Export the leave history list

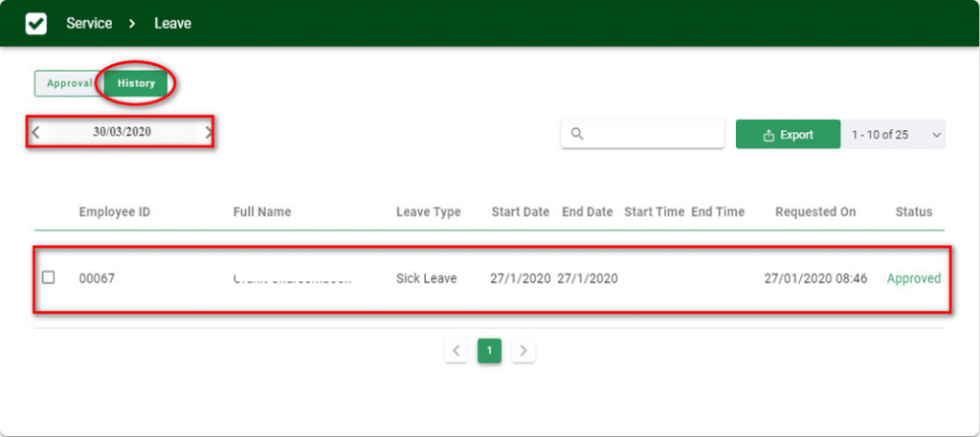pos(787,135)
